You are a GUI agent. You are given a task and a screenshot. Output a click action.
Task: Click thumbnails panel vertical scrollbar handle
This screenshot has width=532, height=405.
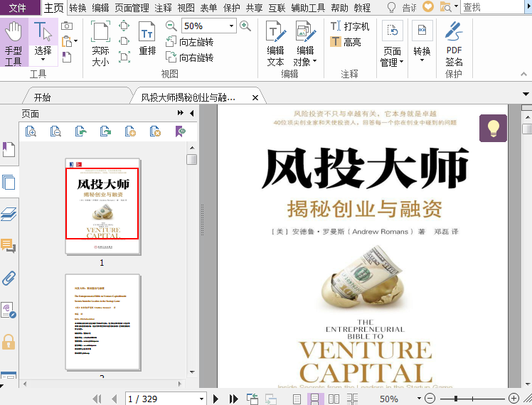pos(192,159)
